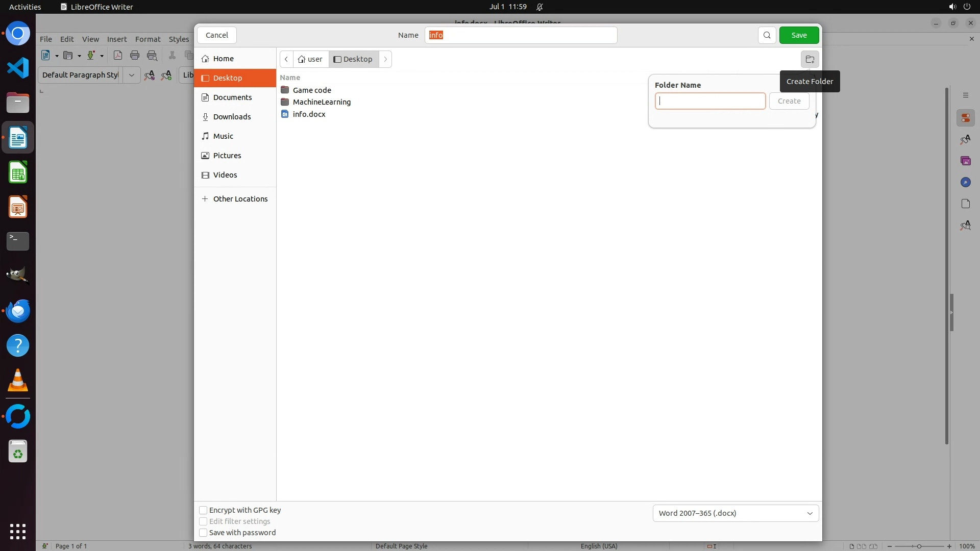Click the Print toolbar icon
Image resolution: width=980 pixels, height=551 pixels.
click(x=135, y=56)
